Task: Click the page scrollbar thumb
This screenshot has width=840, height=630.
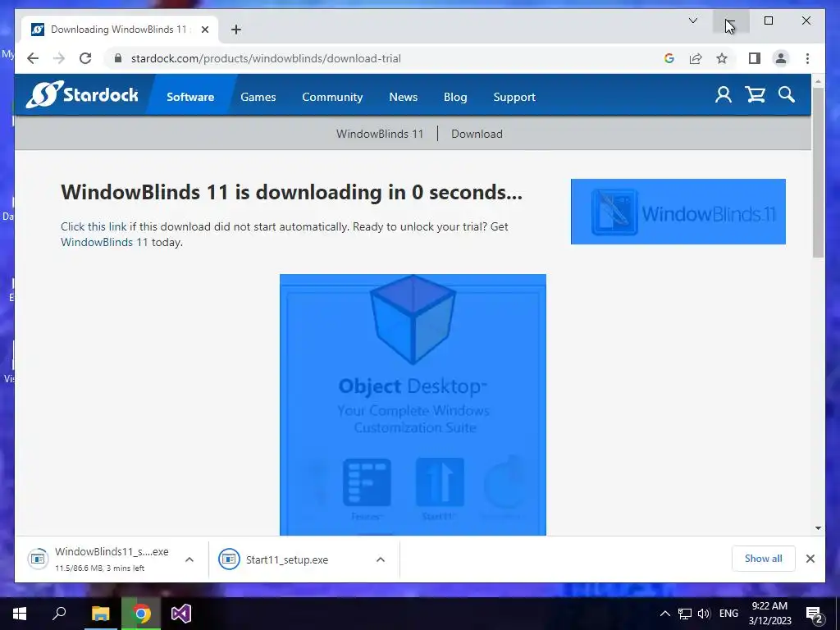Action: tap(818, 172)
